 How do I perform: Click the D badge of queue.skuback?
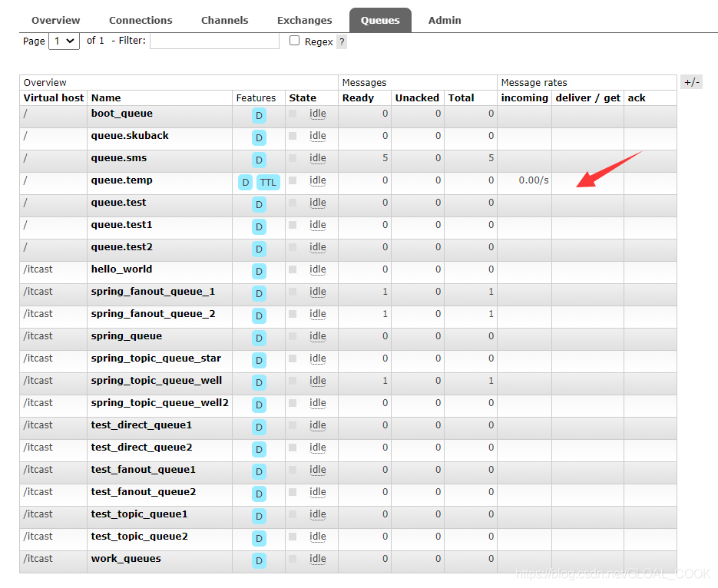click(x=260, y=137)
